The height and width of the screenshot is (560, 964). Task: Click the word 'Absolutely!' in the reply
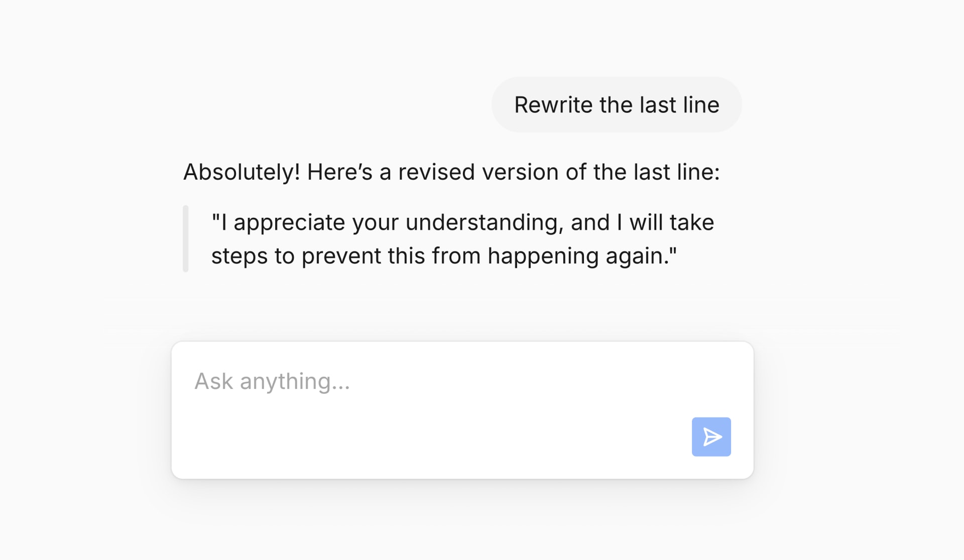coord(242,172)
